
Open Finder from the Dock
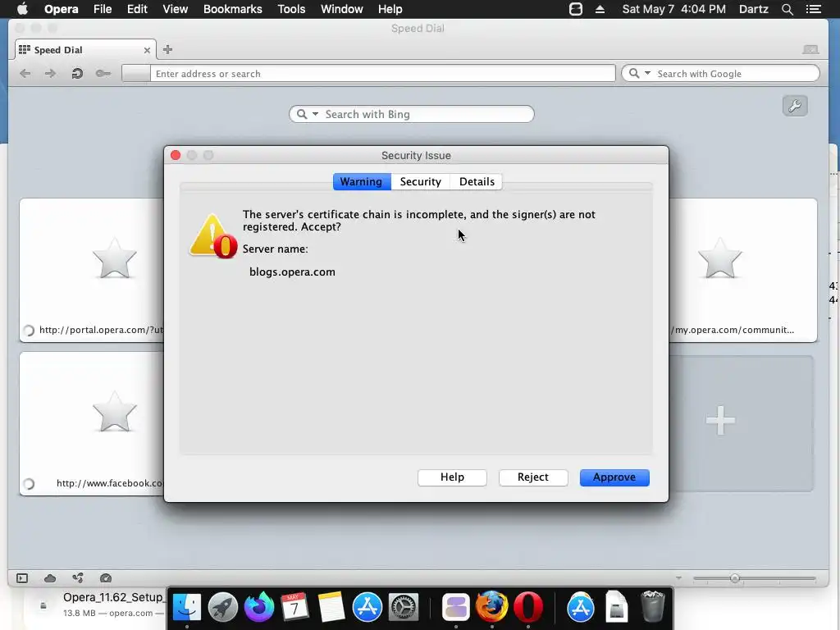(x=186, y=608)
